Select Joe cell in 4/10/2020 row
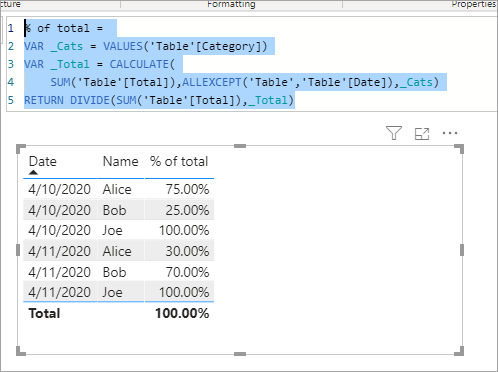Image resolution: width=498 pixels, height=372 pixels. click(112, 230)
